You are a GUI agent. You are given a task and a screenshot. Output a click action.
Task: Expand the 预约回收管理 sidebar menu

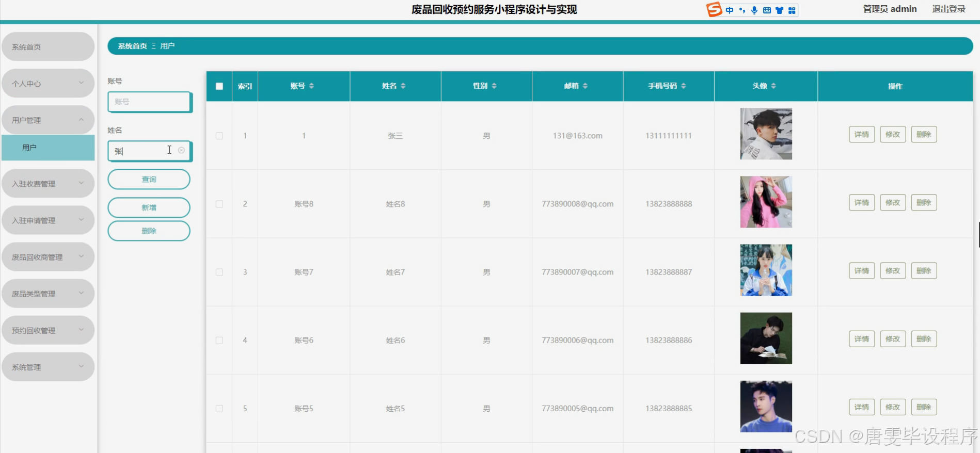48,330
